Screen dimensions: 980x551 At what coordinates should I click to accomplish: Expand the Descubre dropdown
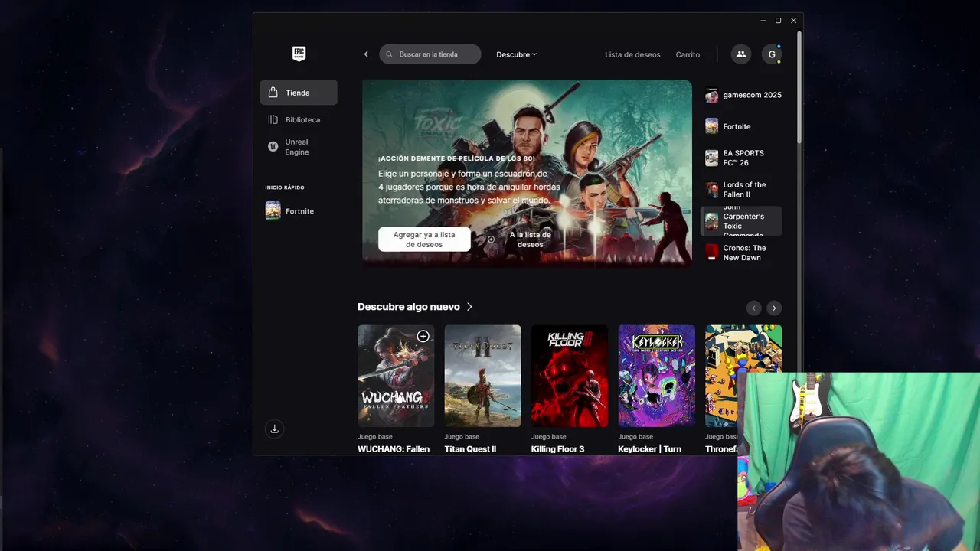point(517,54)
